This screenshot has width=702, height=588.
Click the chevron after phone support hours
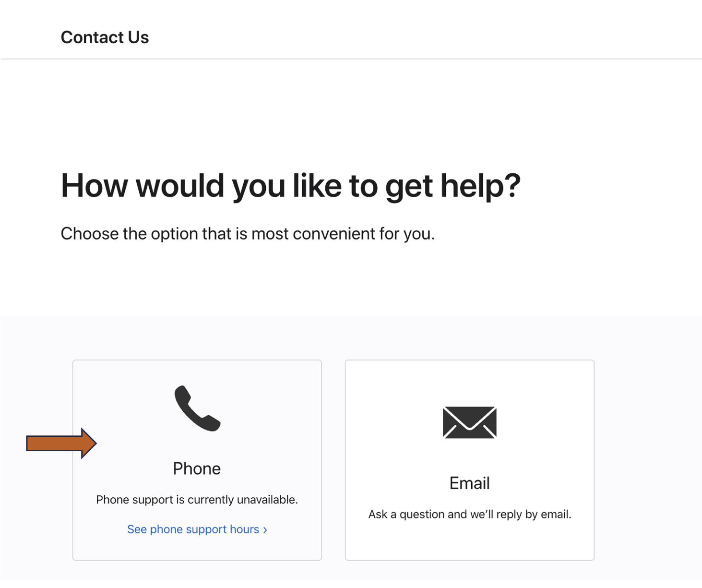(x=265, y=530)
